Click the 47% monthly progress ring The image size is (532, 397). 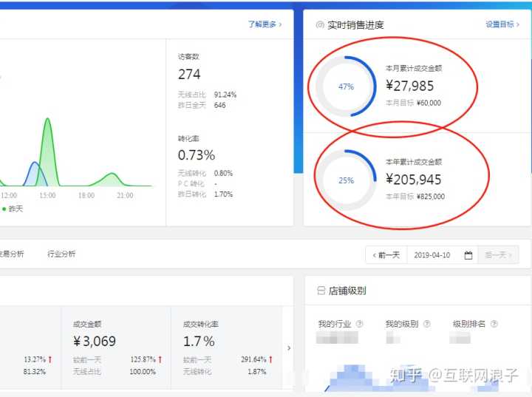(x=346, y=86)
